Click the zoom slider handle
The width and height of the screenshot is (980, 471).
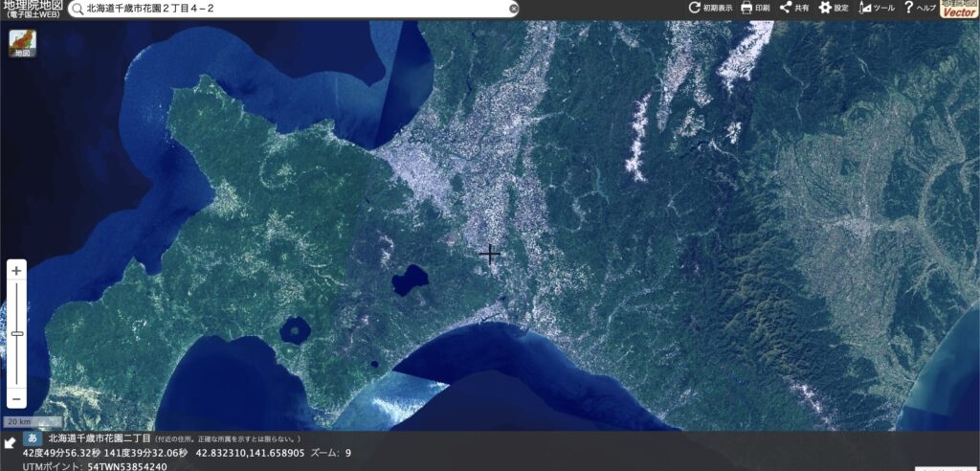point(16,333)
